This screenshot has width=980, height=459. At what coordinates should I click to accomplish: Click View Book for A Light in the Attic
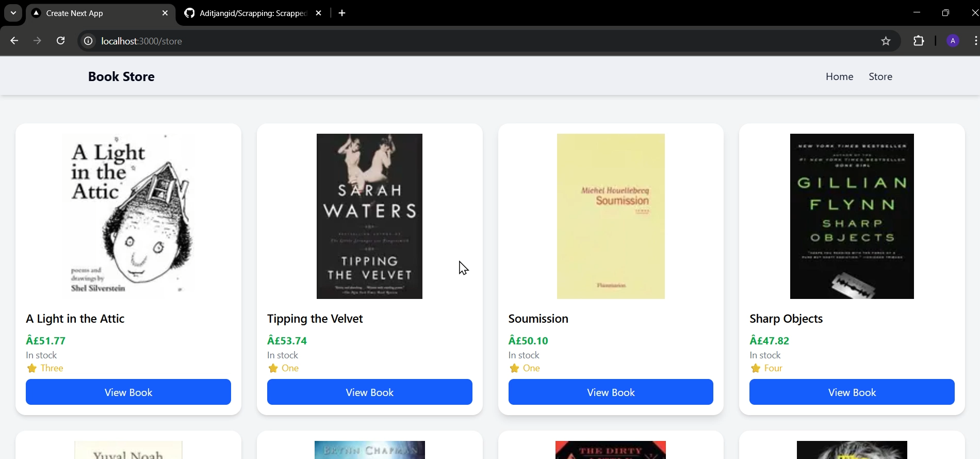point(128,392)
